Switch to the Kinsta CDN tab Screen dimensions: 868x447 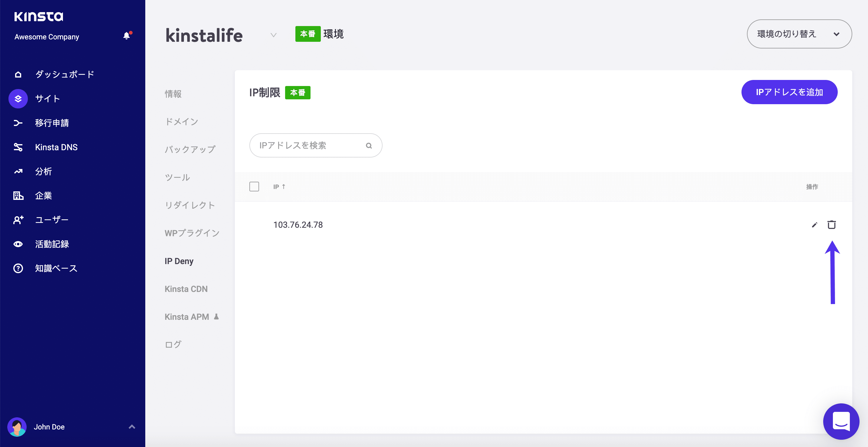[x=186, y=289]
